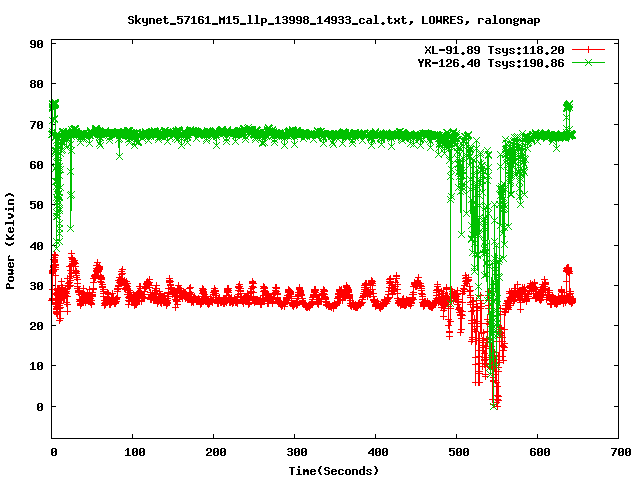Click the green YR legend line sample
The height and width of the screenshot is (480, 640).
[588, 62]
